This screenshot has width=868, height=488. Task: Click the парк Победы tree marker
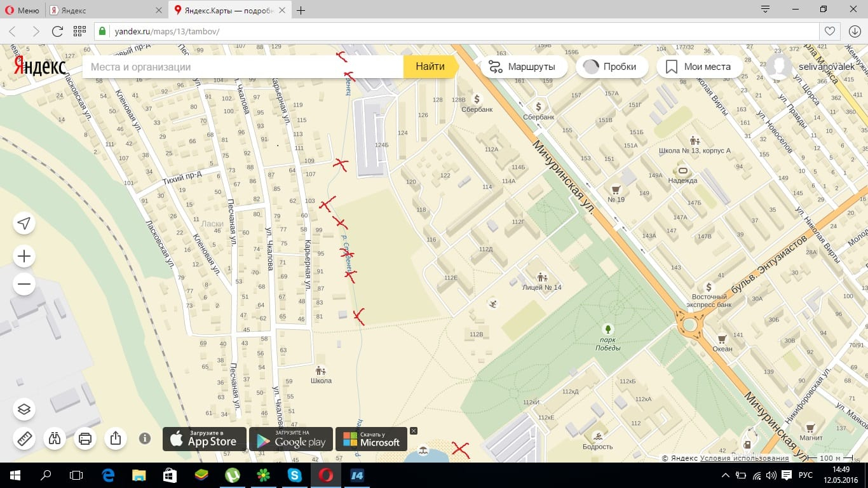[608, 329]
